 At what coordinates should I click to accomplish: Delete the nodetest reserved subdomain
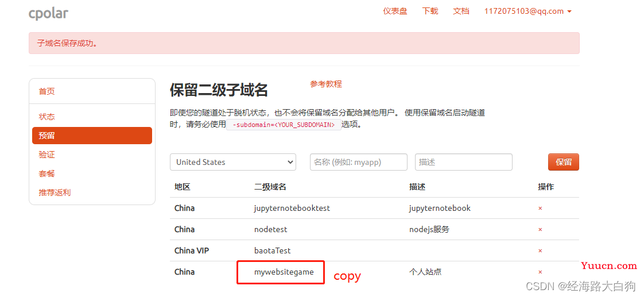[540, 229]
